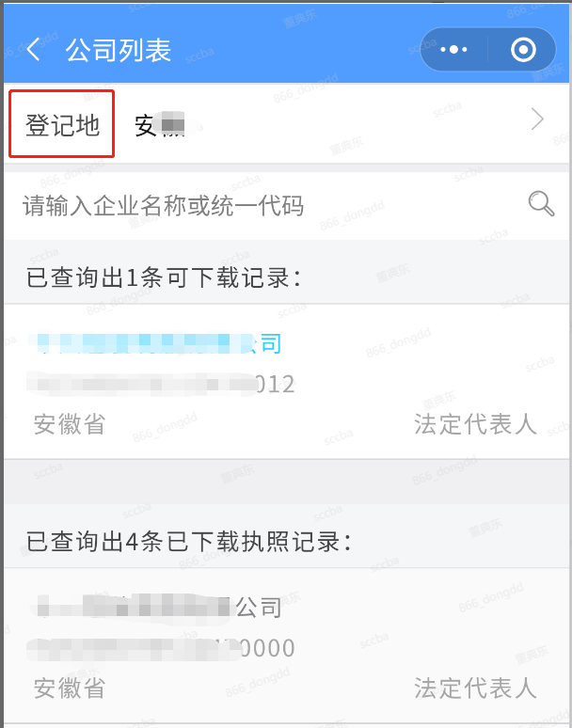Open the selected registration region value

pyautogui.click(x=160, y=126)
